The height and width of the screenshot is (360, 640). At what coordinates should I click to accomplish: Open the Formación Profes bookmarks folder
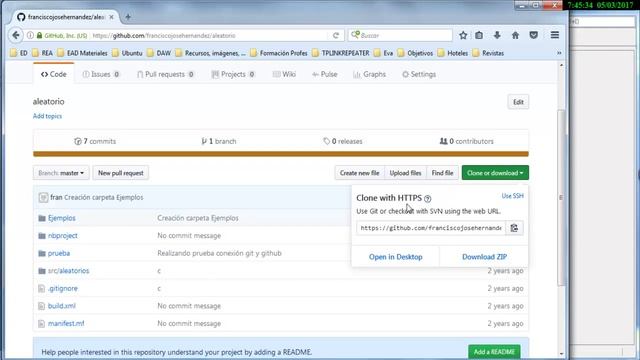tap(279, 53)
